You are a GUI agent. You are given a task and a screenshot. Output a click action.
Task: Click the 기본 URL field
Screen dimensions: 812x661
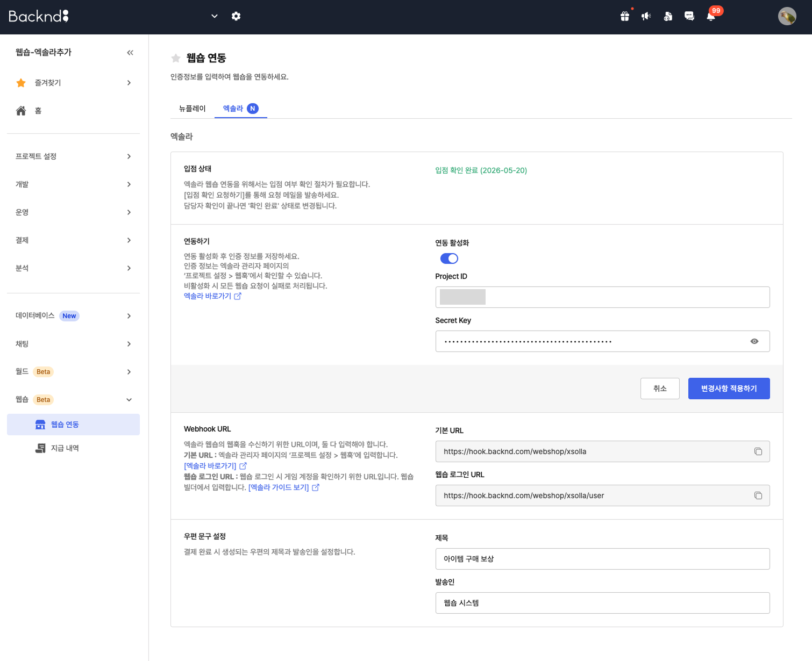(602, 451)
